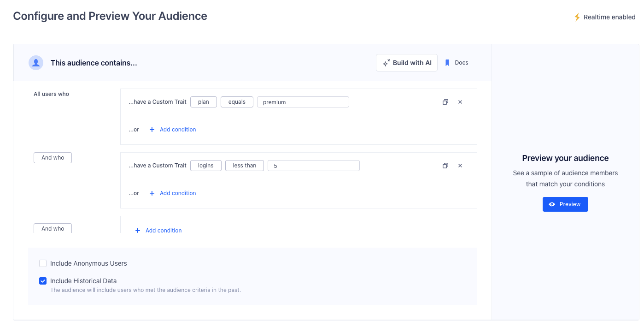
Task: Open the Docs bookmark icon
Action: [x=447, y=62]
